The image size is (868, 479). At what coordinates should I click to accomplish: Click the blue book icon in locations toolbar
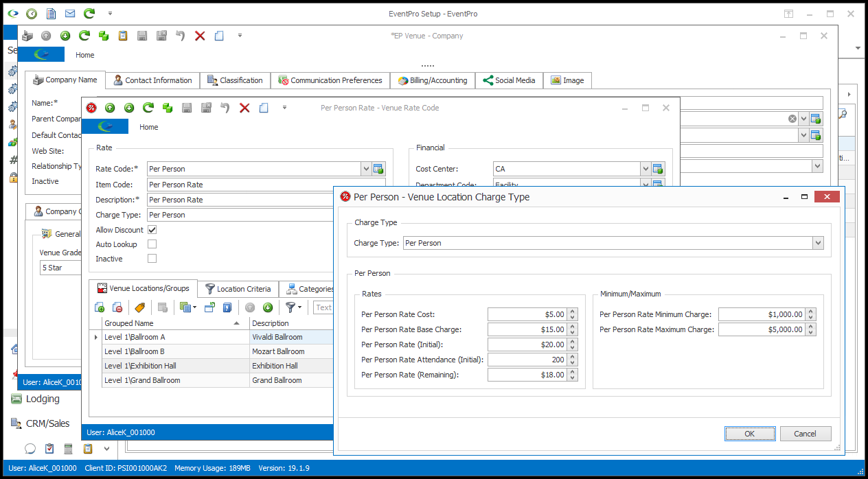[x=227, y=307]
